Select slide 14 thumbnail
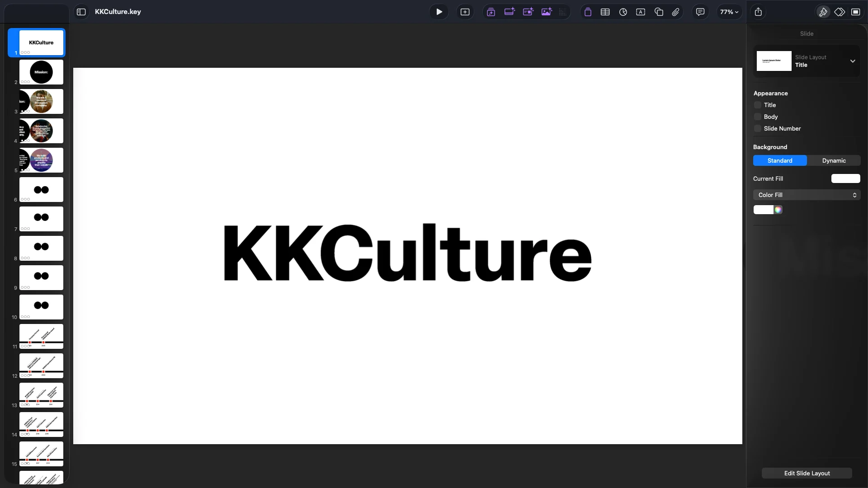Viewport: 868px width, 488px height. tap(41, 425)
